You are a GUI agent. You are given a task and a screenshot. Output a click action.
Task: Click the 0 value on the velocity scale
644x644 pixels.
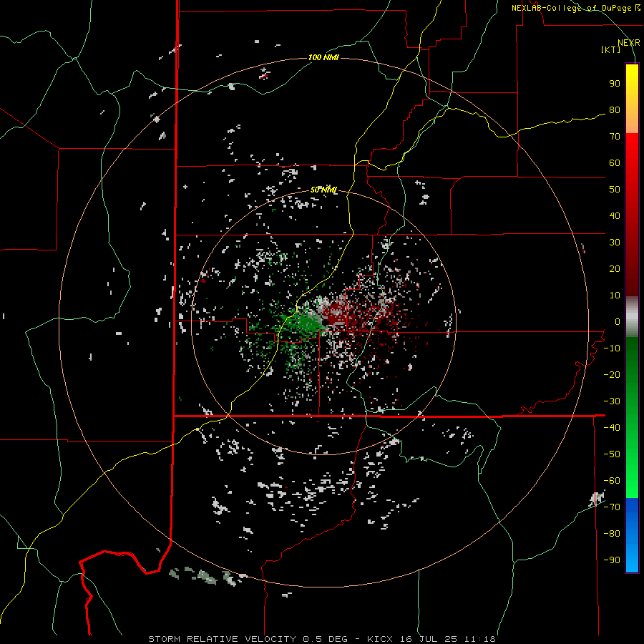[618, 322]
